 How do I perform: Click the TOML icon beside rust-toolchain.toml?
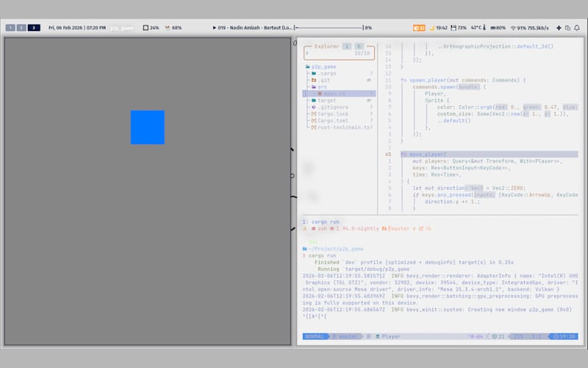[x=314, y=127]
